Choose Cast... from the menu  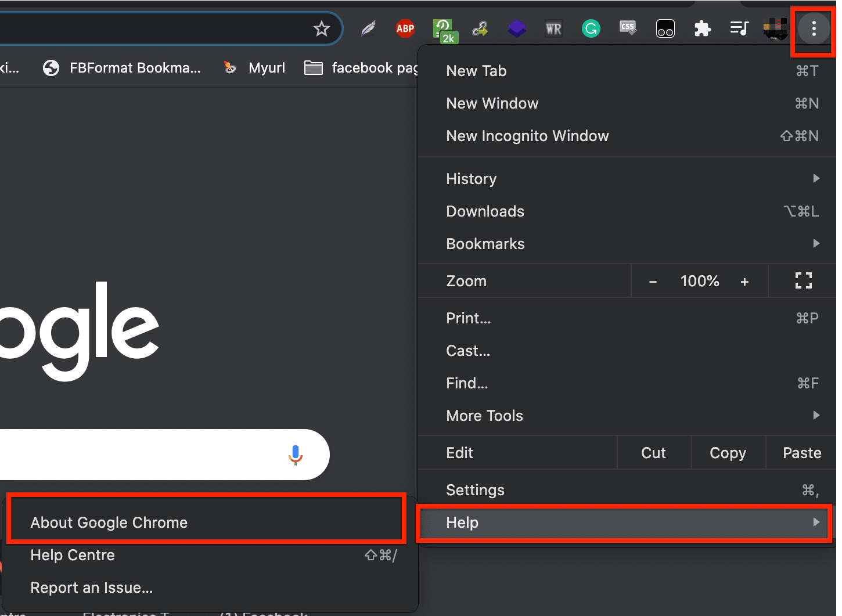point(626,351)
